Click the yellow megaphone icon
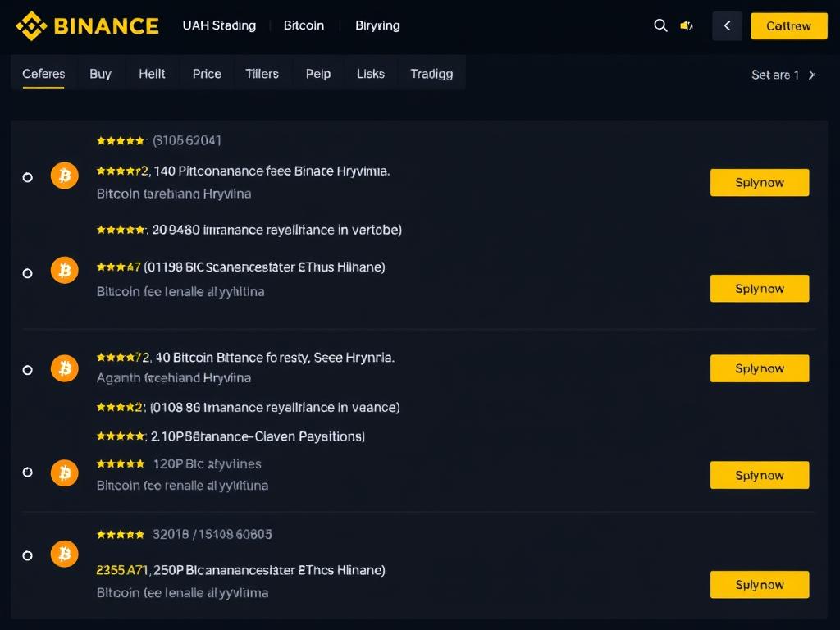This screenshot has width=840, height=630. coord(687,25)
